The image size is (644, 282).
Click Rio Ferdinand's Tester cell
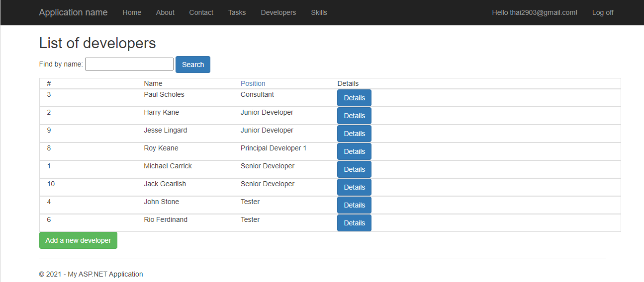click(x=250, y=219)
